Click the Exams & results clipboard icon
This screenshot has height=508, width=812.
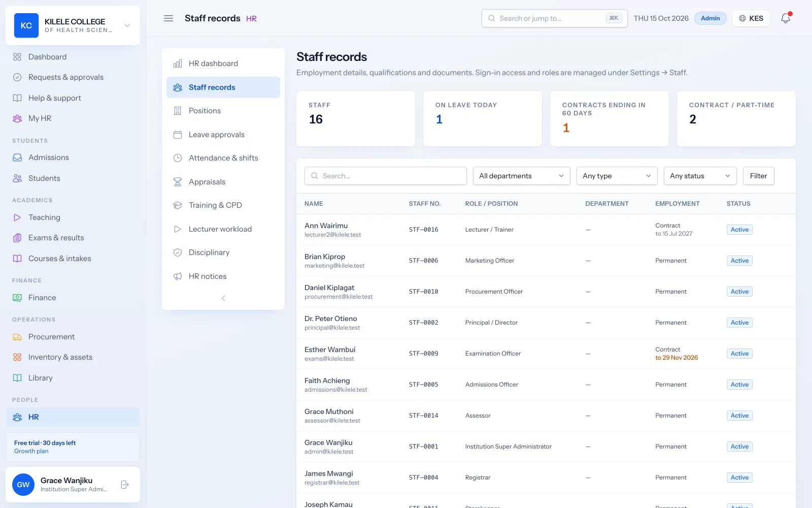(x=17, y=238)
